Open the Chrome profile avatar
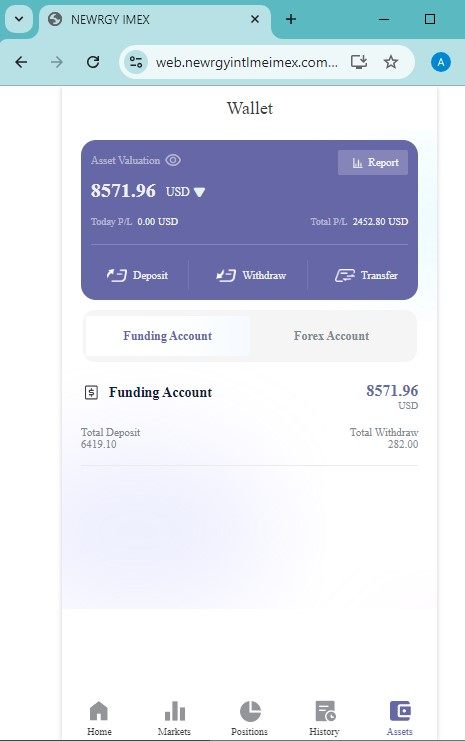Screen dimensions: 465x741 [441, 62]
